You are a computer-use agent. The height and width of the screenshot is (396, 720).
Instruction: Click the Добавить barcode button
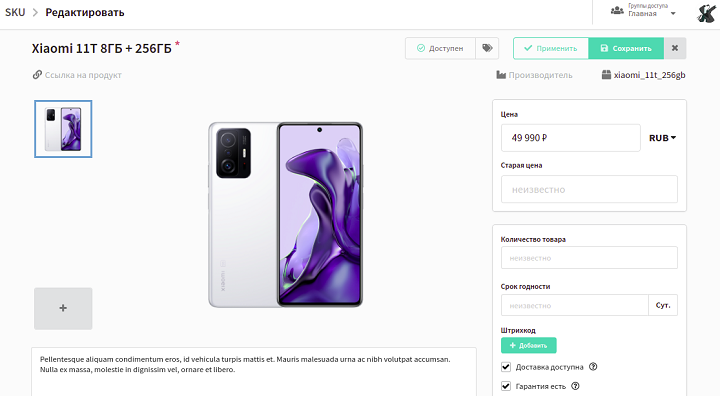529,345
